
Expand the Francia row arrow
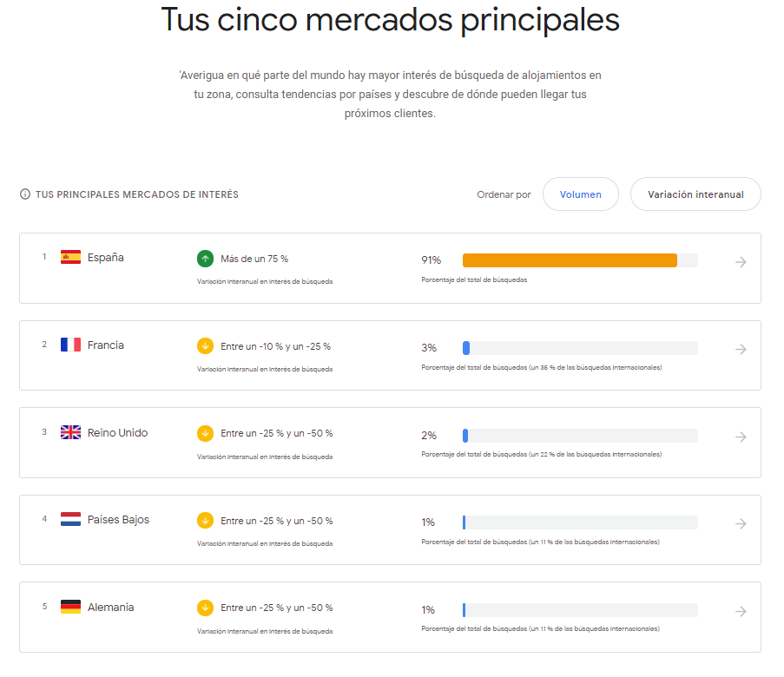pyautogui.click(x=741, y=349)
